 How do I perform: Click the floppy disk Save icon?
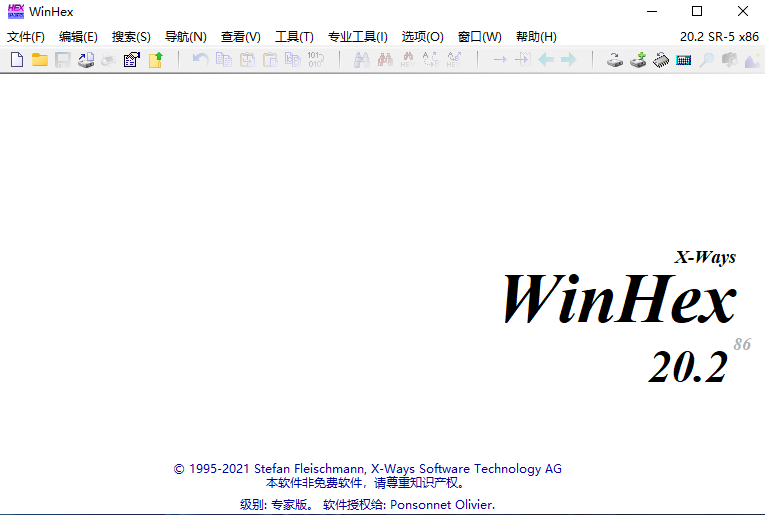click(62, 59)
